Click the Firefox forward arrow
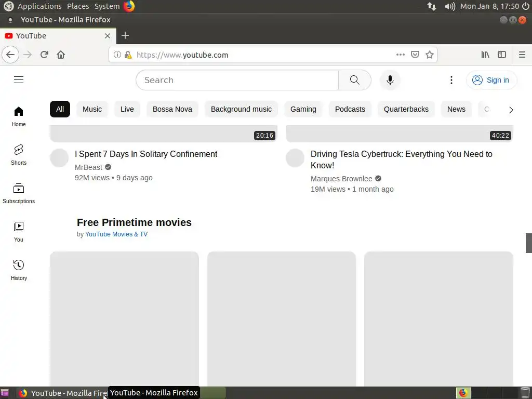Viewport: 532px width, 399px height. (28, 55)
